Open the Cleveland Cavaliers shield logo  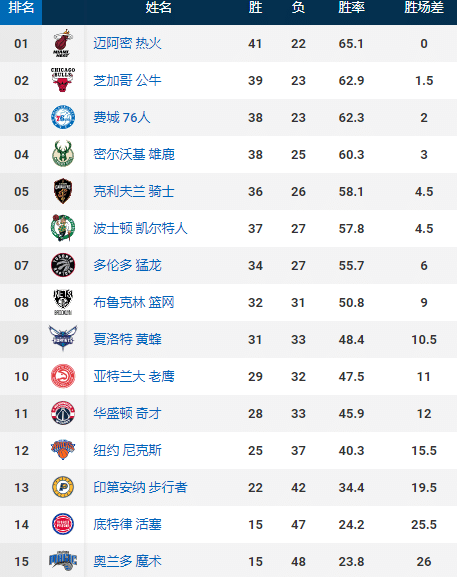click(63, 191)
